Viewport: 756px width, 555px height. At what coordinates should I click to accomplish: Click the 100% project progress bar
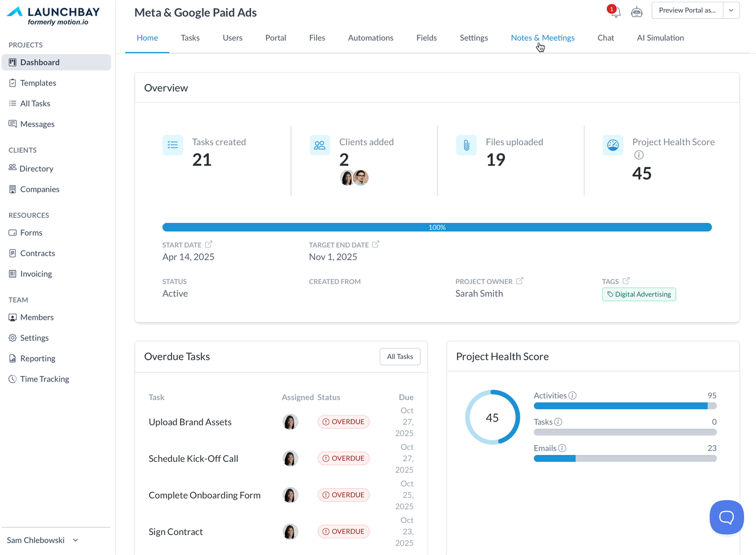pyautogui.click(x=437, y=227)
